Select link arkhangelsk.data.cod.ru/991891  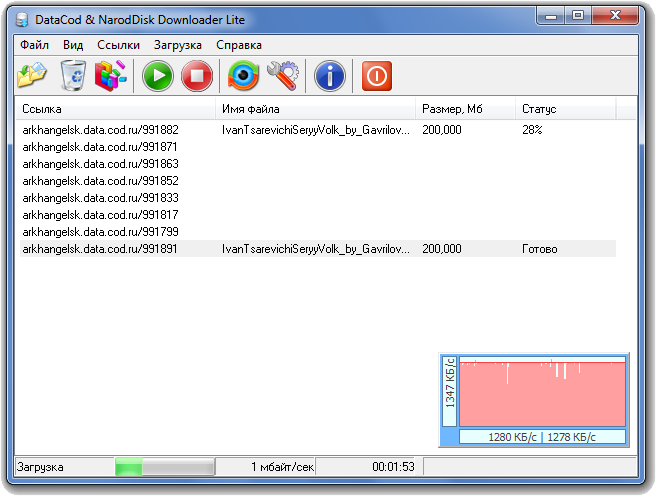coord(100,249)
